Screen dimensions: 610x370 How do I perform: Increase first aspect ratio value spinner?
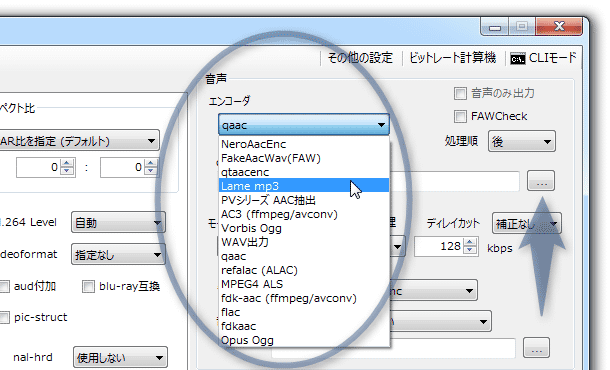point(67,163)
